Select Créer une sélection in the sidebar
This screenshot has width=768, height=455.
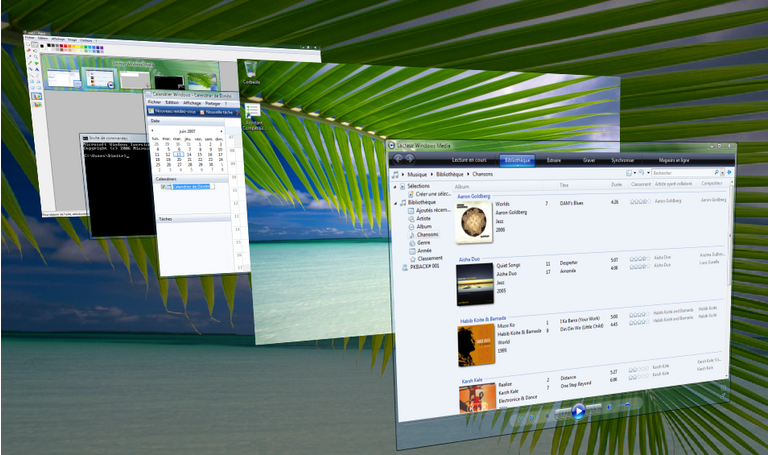coord(432,194)
